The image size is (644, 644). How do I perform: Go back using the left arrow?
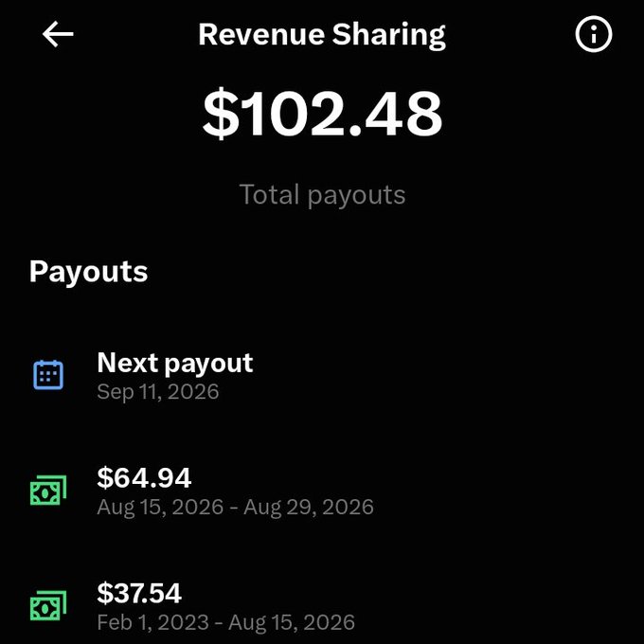[58, 34]
